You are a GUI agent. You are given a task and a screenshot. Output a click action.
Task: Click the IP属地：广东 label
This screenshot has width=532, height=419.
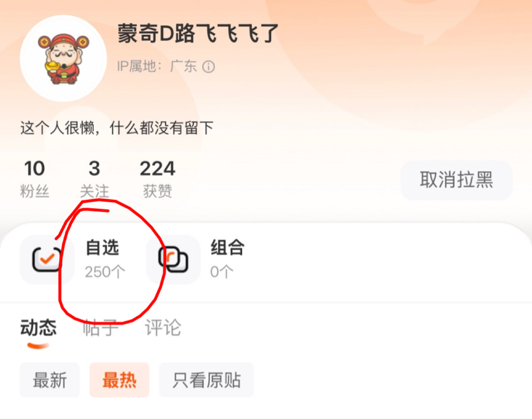tap(157, 66)
